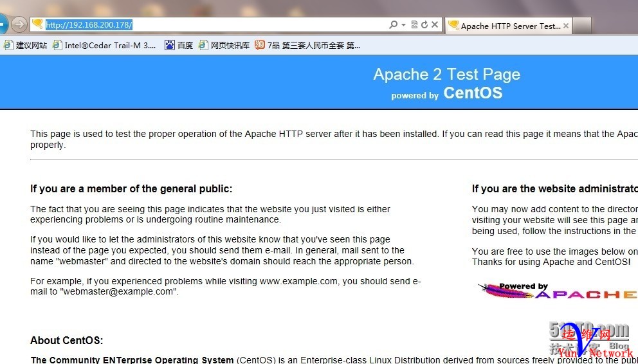The image size is (638, 364).
Task: Click 'The Community ENTerprise Operating System' bold text
Action: point(132,360)
